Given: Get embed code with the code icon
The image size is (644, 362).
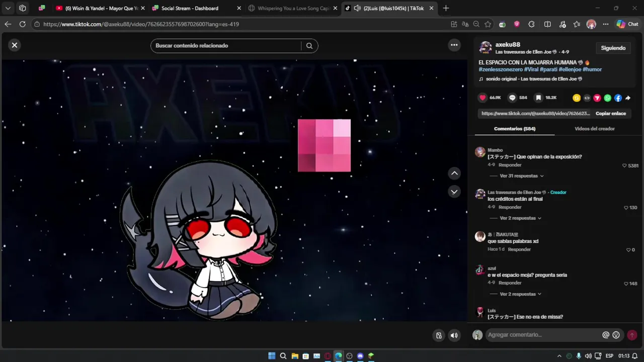Looking at the screenshot, I should tap(587, 98).
